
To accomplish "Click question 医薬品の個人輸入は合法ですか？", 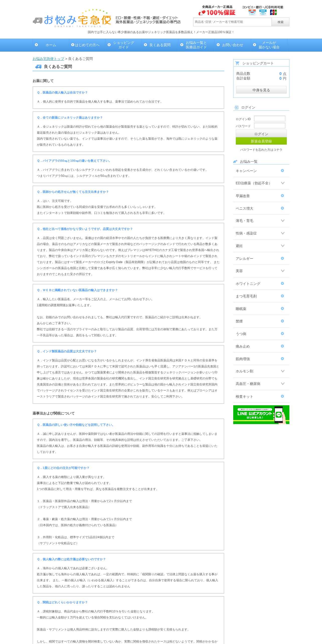I will pyautogui.click(x=62, y=93).
